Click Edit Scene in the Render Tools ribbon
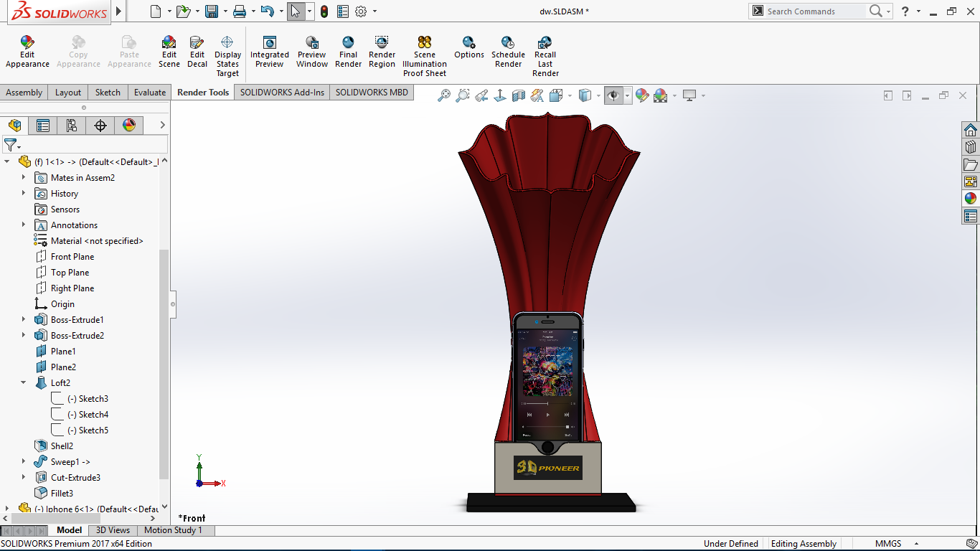This screenshot has height=551, width=980. pyautogui.click(x=169, y=52)
